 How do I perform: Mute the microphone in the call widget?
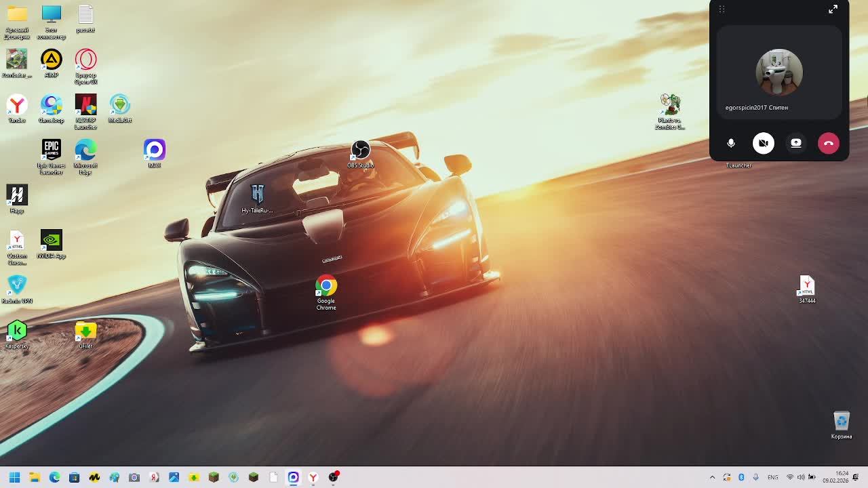tap(731, 143)
